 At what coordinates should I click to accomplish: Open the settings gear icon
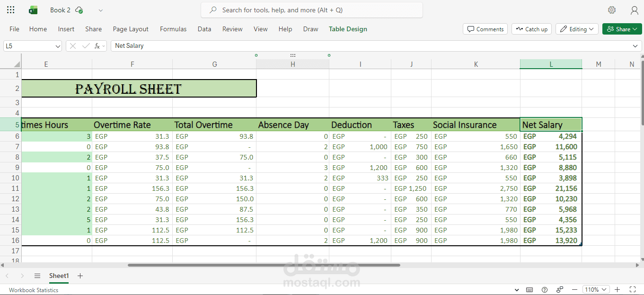(x=612, y=10)
